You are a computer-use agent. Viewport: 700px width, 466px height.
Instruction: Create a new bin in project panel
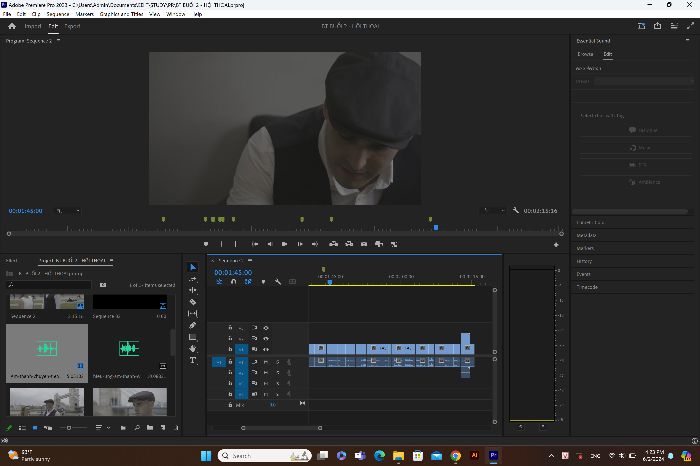150,428
